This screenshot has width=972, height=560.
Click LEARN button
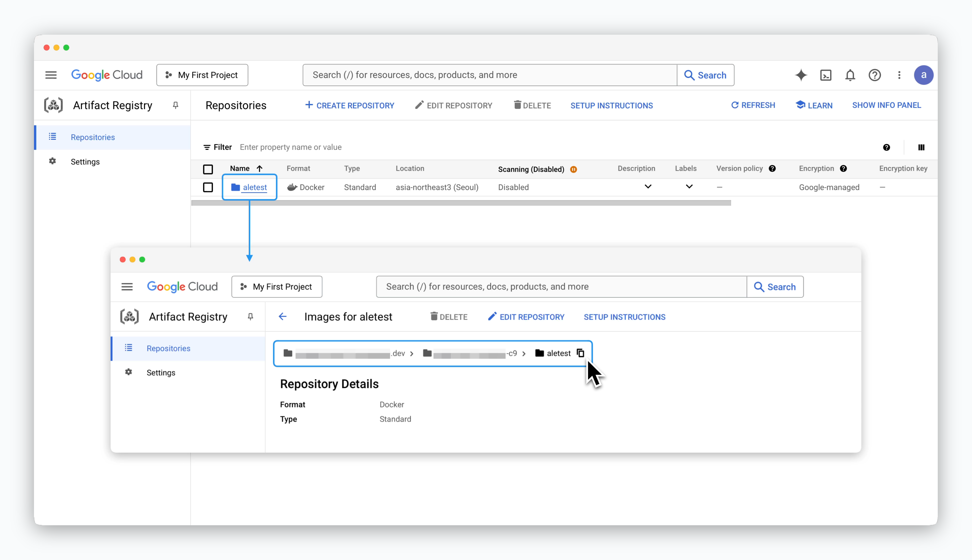tap(814, 105)
